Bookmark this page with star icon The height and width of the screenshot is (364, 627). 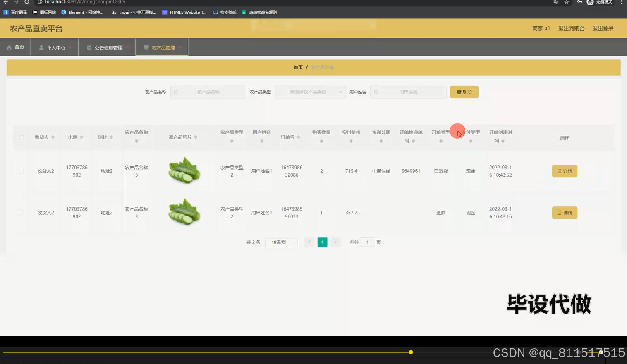coord(567,2)
